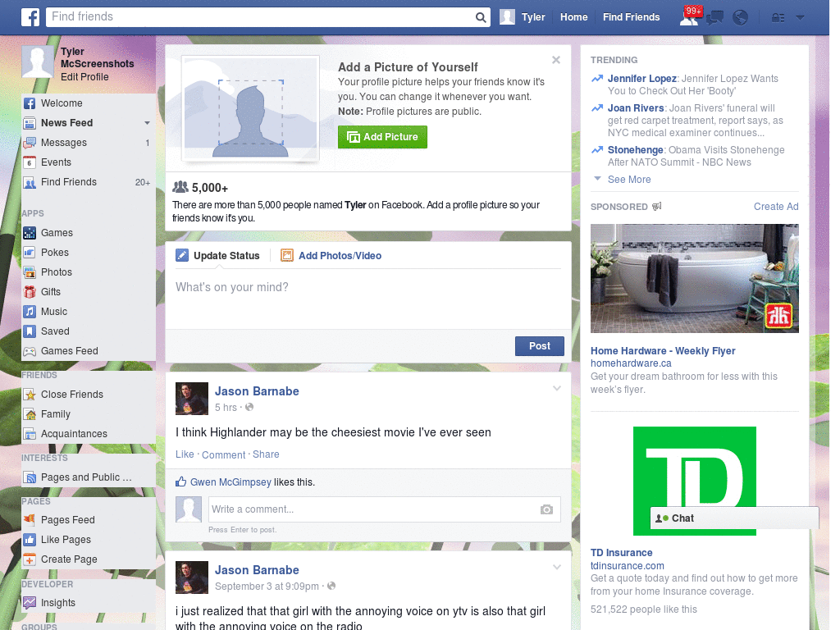The width and height of the screenshot is (840, 630).
Task: Click the Insights chart icon
Action: click(x=30, y=603)
